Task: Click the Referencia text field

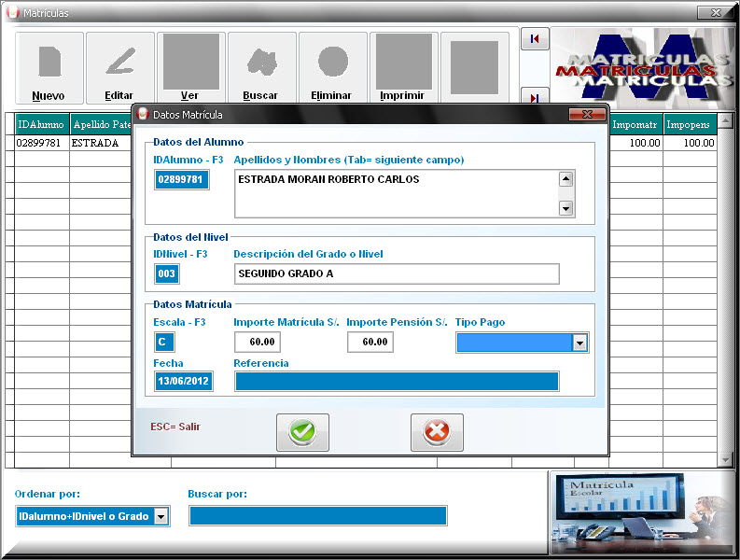Action: [397, 381]
